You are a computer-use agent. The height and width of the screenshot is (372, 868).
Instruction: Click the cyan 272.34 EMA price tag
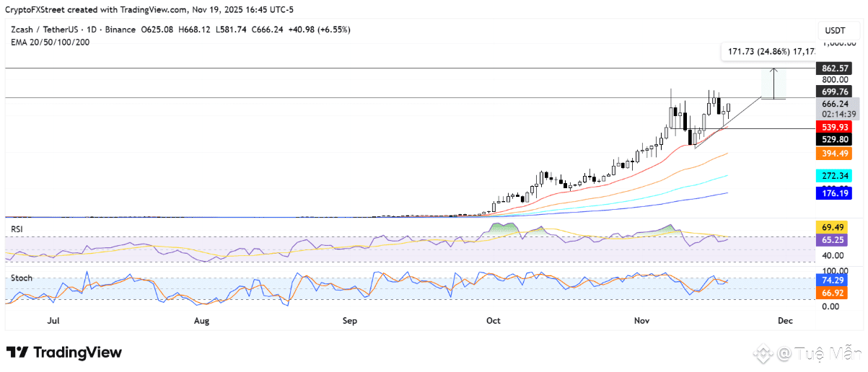click(836, 176)
